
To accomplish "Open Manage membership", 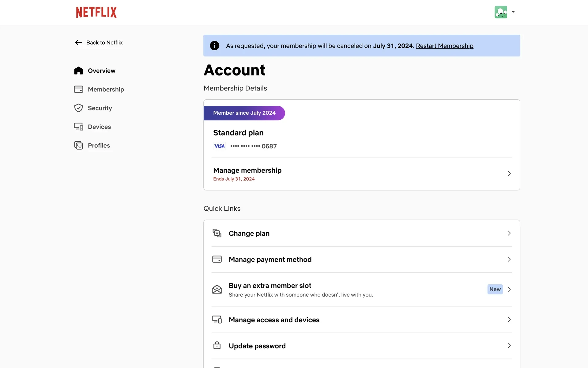I will (362, 174).
